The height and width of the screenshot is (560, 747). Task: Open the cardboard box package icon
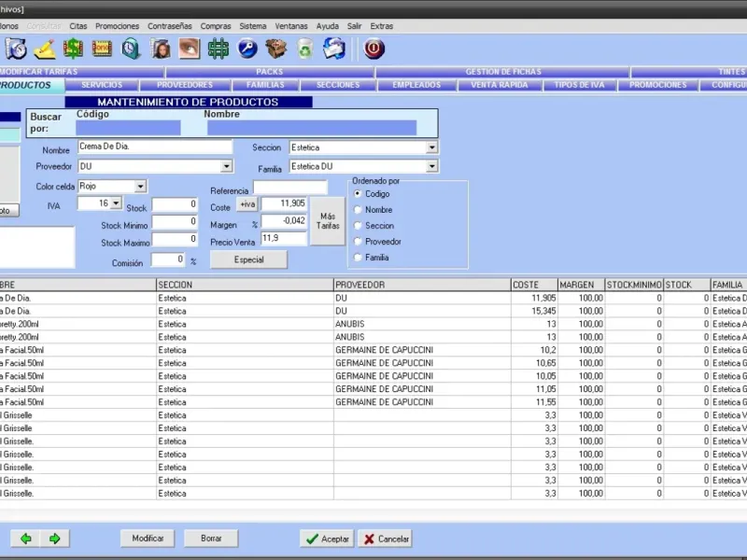(276, 49)
